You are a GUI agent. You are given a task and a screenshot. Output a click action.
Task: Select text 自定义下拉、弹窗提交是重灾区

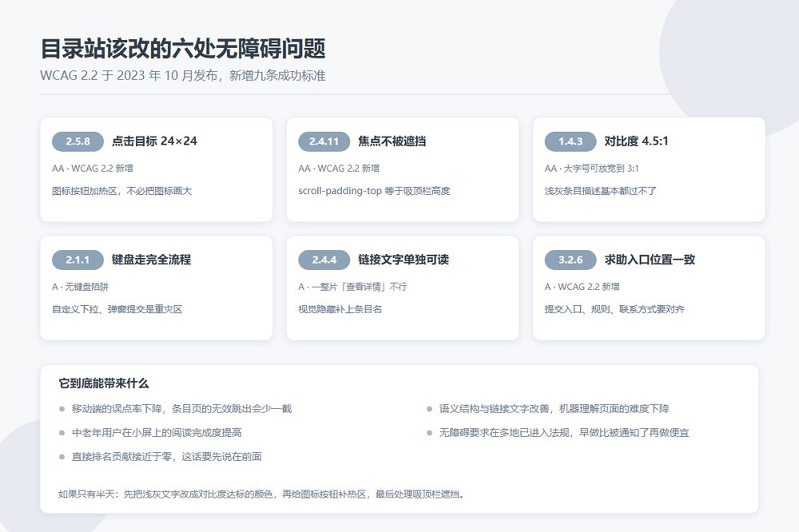tap(117, 309)
